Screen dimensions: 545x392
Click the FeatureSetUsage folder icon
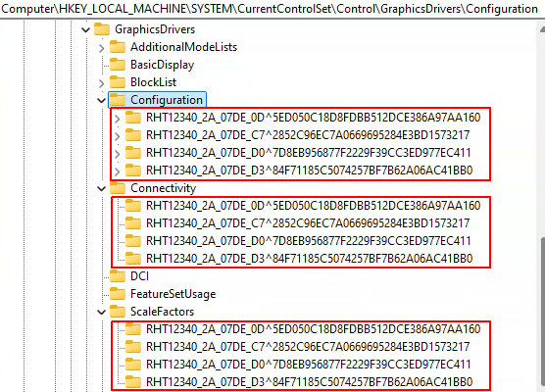(118, 294)
